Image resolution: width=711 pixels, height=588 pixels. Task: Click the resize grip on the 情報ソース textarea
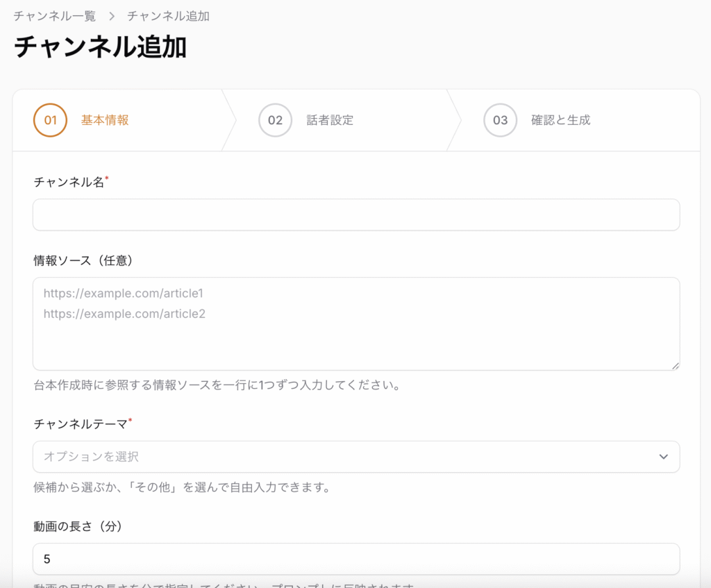675,365
